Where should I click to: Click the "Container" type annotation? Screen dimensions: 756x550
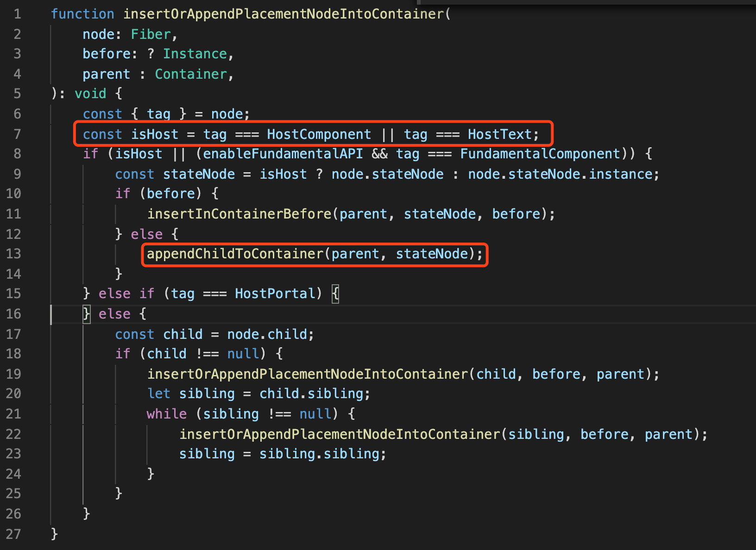pos(191,74)
